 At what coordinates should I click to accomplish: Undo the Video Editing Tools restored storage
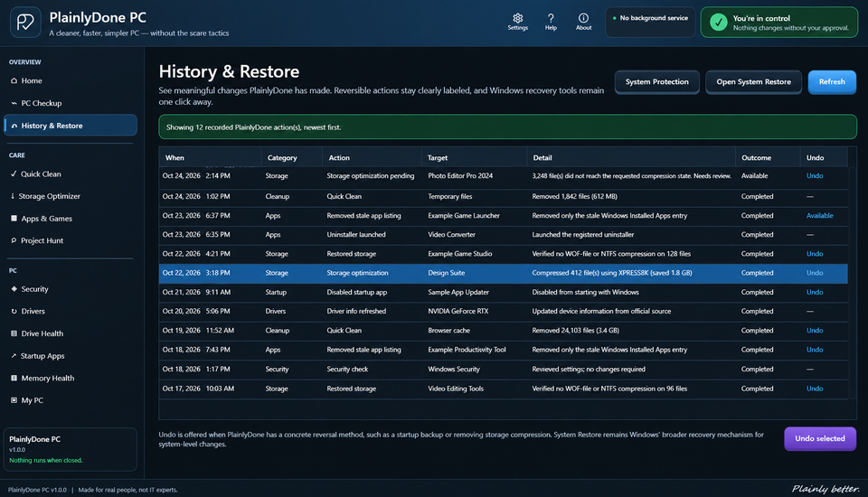pos(815,389)
